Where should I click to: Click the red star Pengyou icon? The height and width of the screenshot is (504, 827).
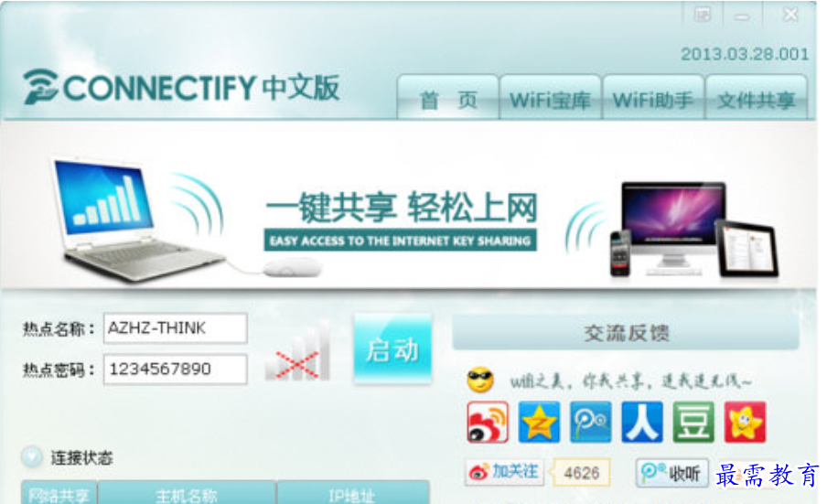[745, 422]
